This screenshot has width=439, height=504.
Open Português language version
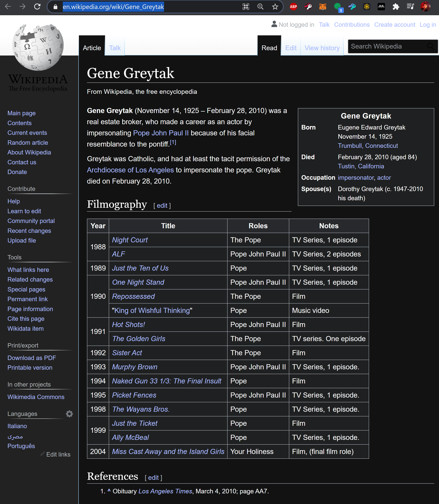coord(21,446)
